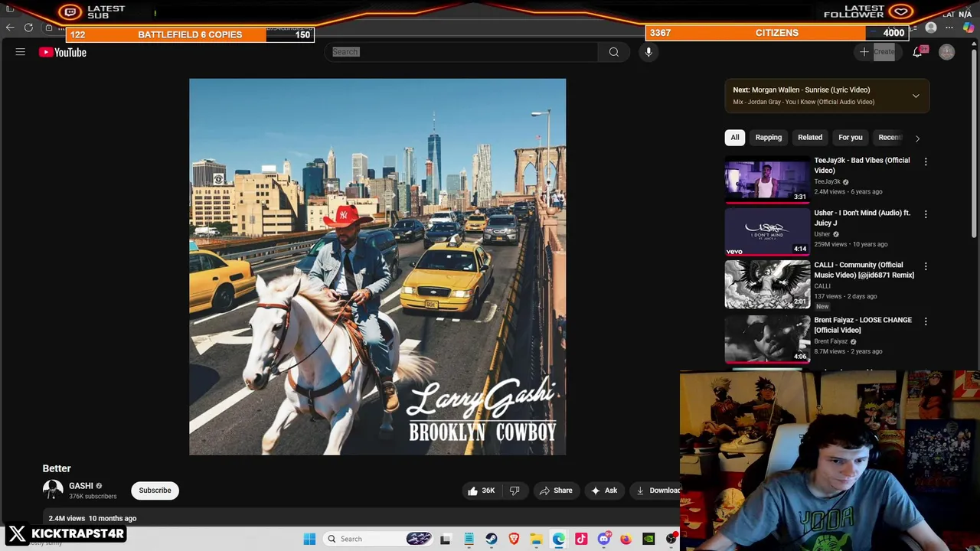
Task: Like the video with thumbs up
Action: (x=481, y=491)
